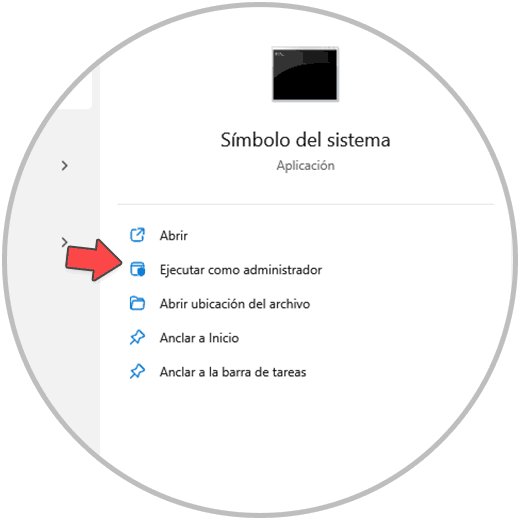
Task: Click the Command Prompt black window thumbnail
Action: point(305,74)
